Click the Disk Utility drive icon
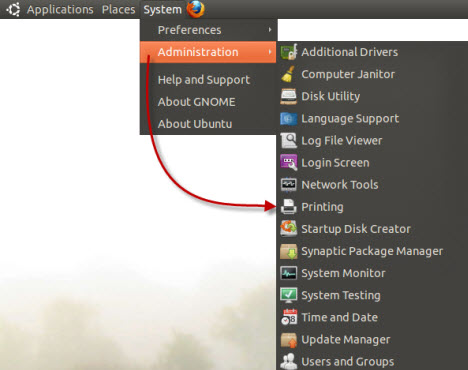 (289, 96)
